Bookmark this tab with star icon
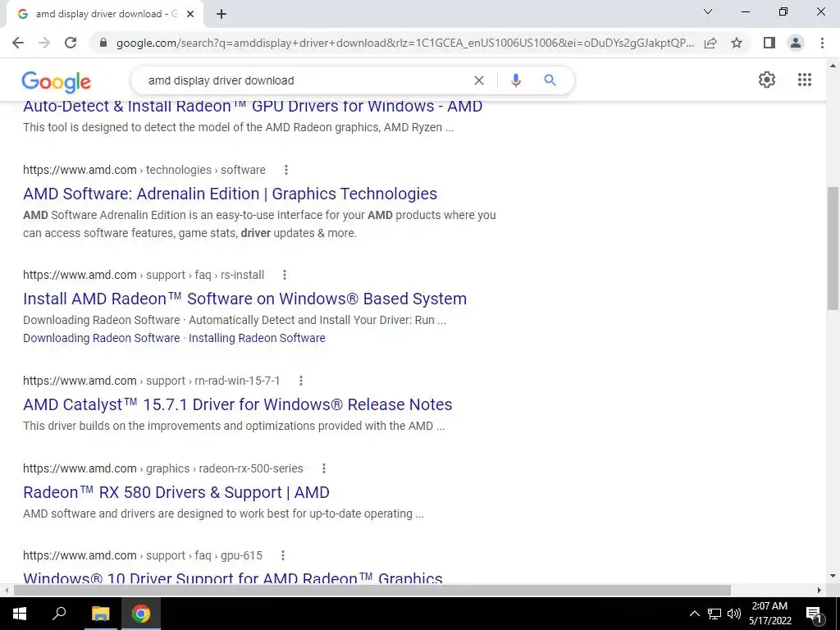The width and height of the screenshot is (840, 630). click(737, 43)
